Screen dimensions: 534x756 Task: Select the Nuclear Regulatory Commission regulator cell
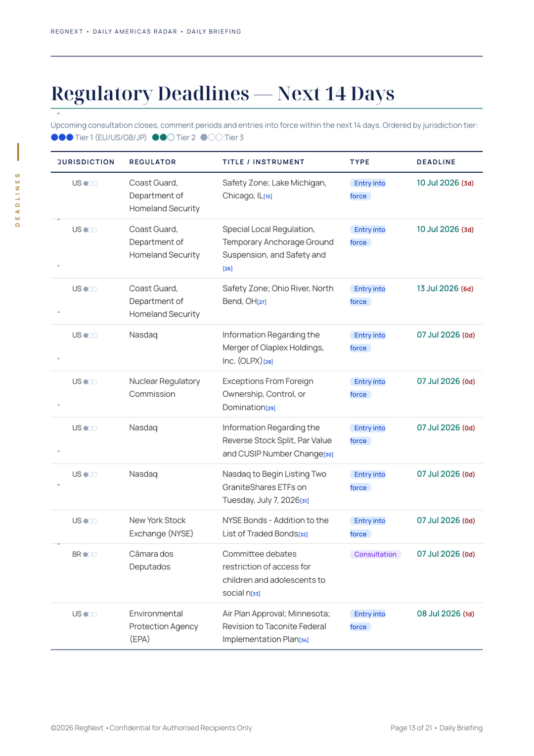tap(165, 388)
